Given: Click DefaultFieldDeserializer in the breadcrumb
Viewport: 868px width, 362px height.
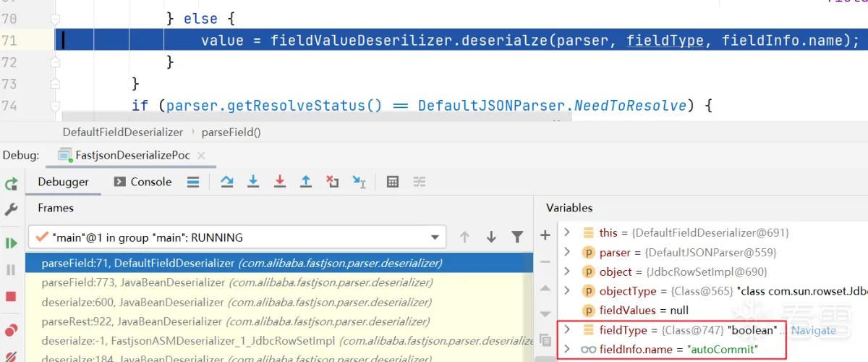Looking at the screenshot, I should (x=123, y=132).
